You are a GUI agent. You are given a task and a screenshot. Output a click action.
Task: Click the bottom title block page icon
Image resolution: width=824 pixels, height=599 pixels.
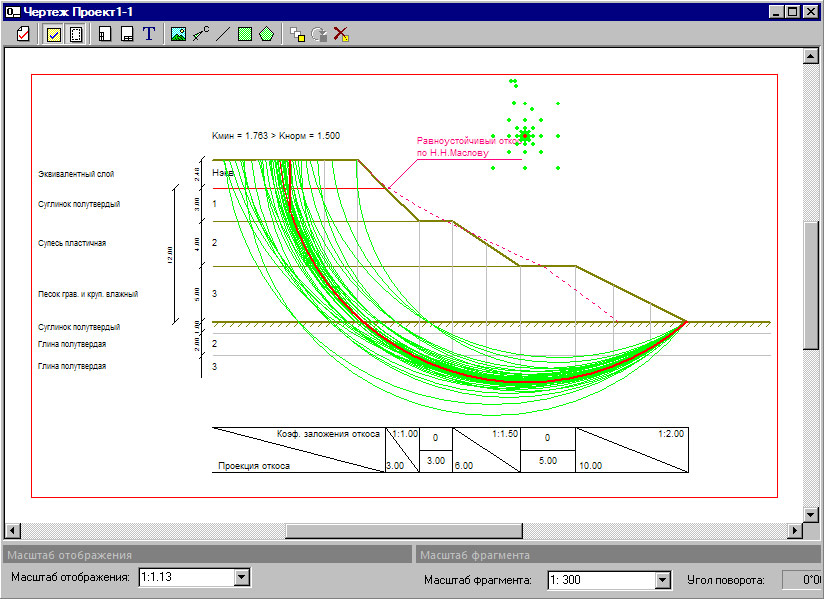tap(127, 35)
